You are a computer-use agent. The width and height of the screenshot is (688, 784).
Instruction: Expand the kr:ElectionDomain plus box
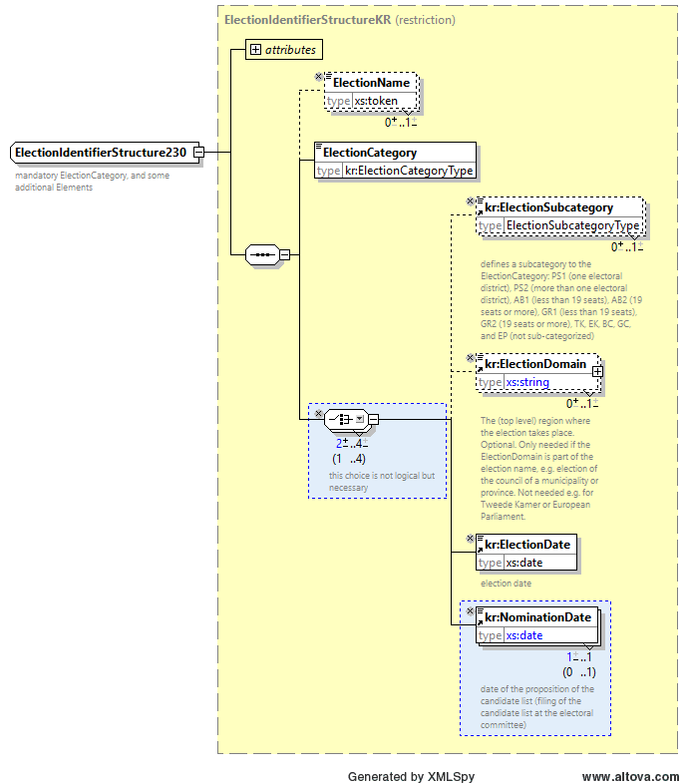tap(597, 371)
